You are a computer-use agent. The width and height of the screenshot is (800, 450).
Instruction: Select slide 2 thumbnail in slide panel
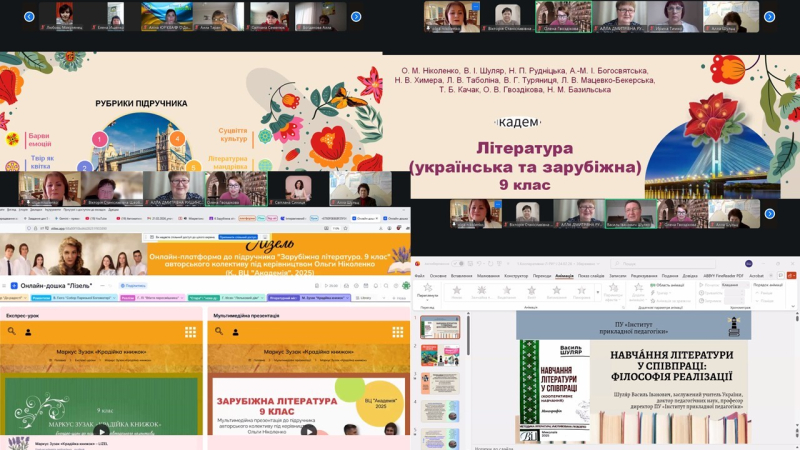coord(440,355)
